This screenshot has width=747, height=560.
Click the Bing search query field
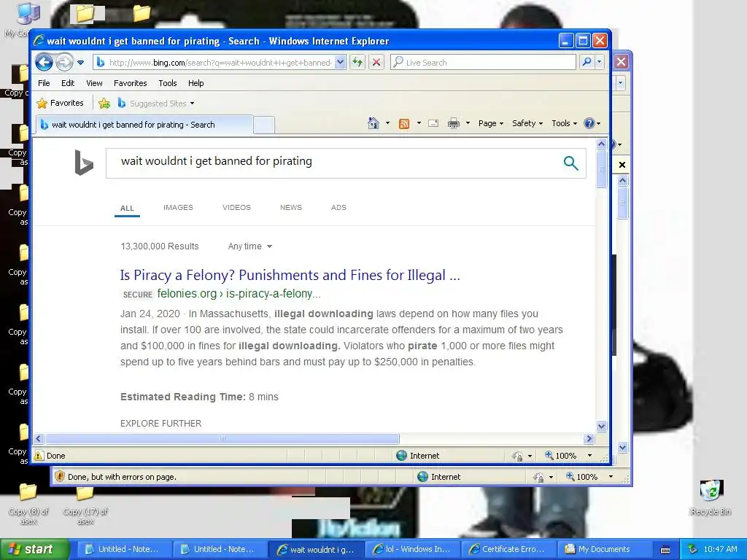[333, 162]
